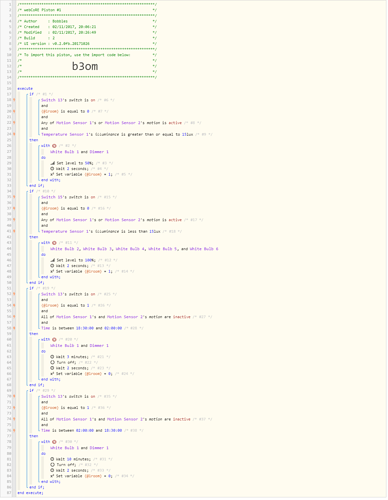Image resolution: width=388 pixels, height=500 pixels.
Task: Click the orange subscription marker beside line 24
Action: tap(14, 134)
